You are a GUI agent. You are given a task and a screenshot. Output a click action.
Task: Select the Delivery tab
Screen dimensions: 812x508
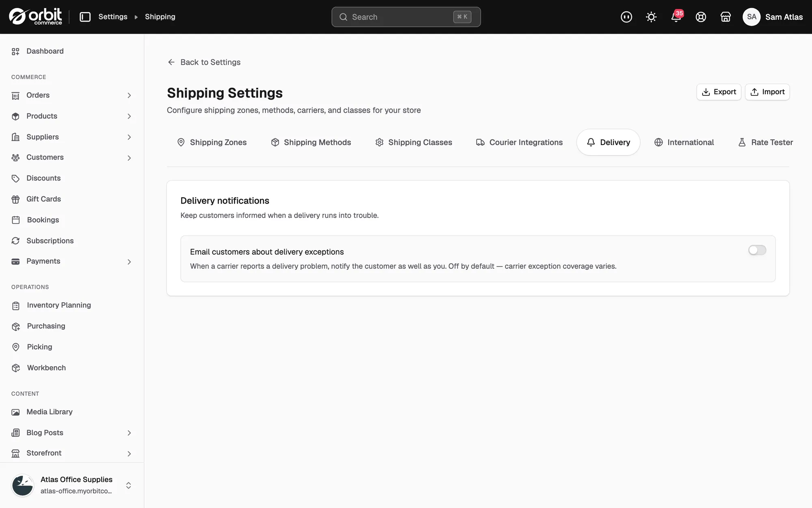[608, 142]
